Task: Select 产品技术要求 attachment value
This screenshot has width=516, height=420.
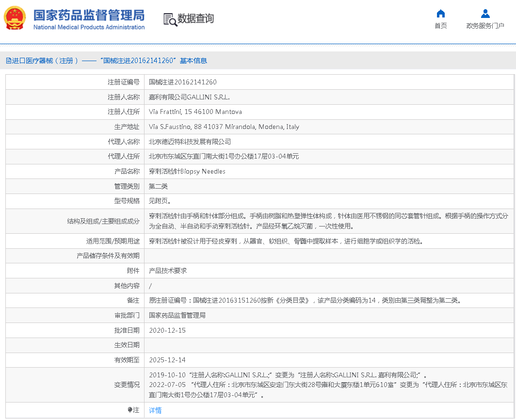Action: pyautogui.click(x=168, y=271)
